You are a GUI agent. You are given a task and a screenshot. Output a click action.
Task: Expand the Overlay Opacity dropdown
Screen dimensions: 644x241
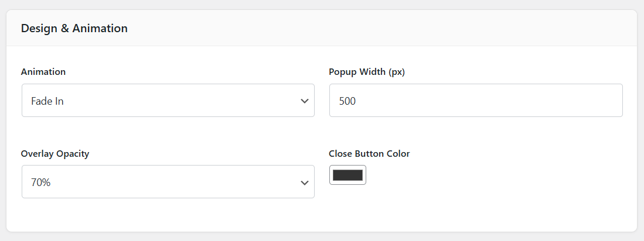click(168, 182)
